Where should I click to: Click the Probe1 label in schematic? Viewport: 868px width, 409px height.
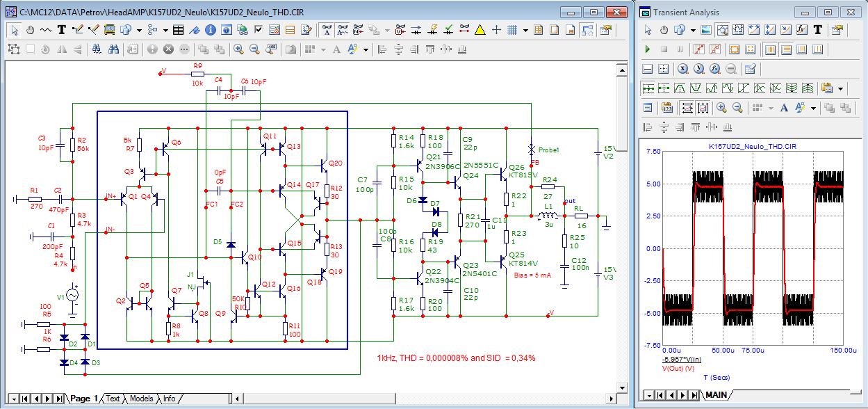click(x=548, y=150)
